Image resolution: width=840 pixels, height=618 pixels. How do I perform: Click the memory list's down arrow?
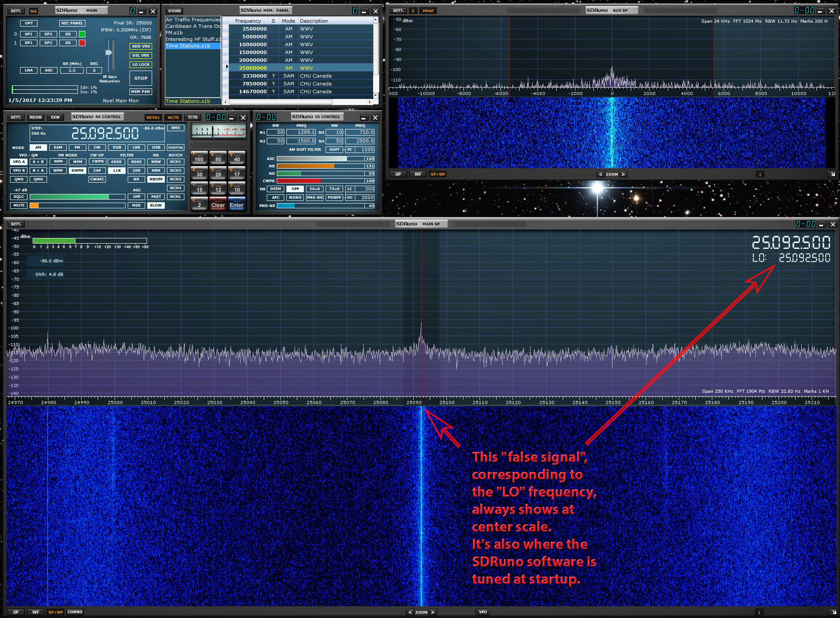pos(375,95)
